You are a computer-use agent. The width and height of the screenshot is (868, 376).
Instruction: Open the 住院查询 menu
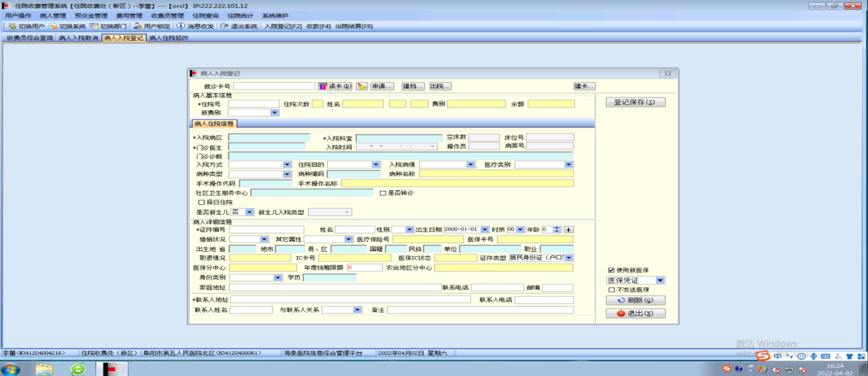(x=205, y=15)
